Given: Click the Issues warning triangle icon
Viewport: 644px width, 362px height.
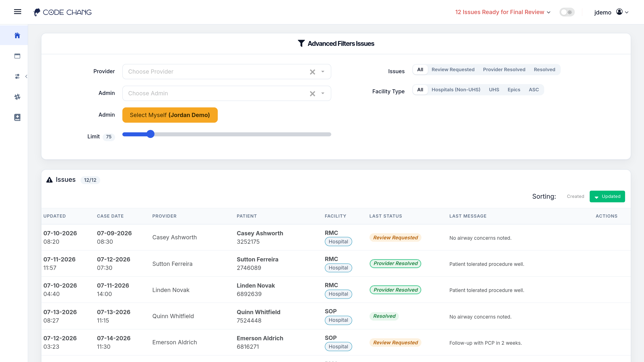Looking at the screenshot, I should 50,180.
